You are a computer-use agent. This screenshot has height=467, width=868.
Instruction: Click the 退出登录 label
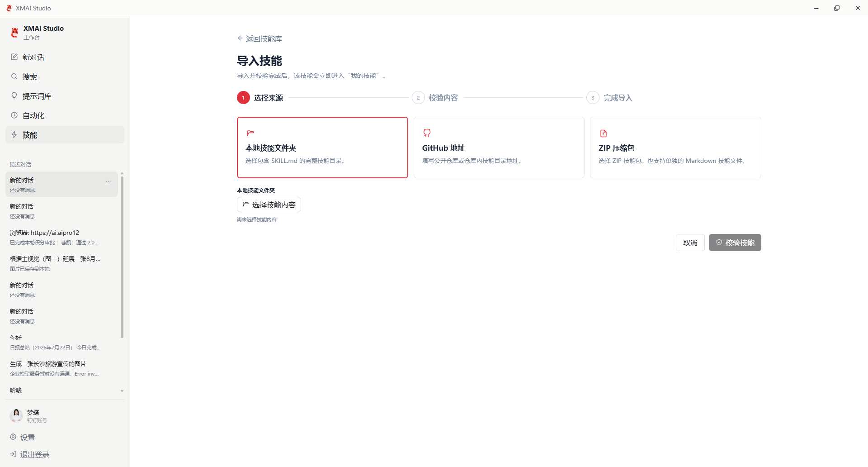[x=35, y=454]
